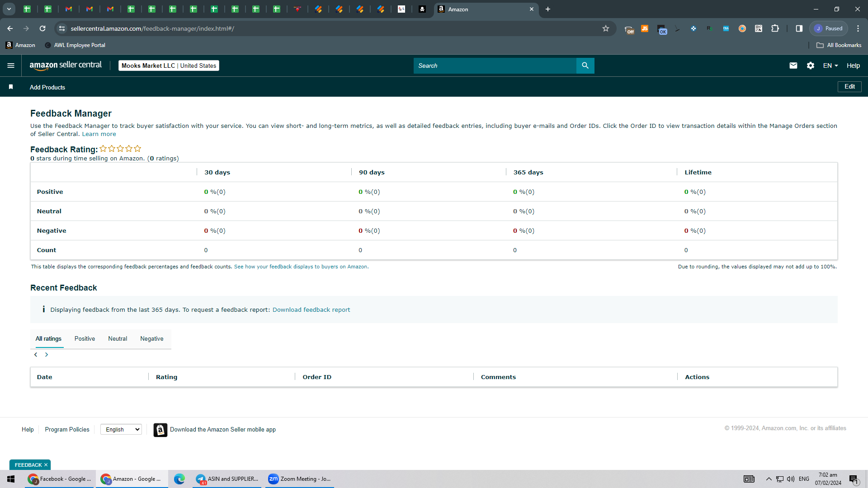868x488 pixels.
Task: Open a new browser tab
Action: [547, 9]
